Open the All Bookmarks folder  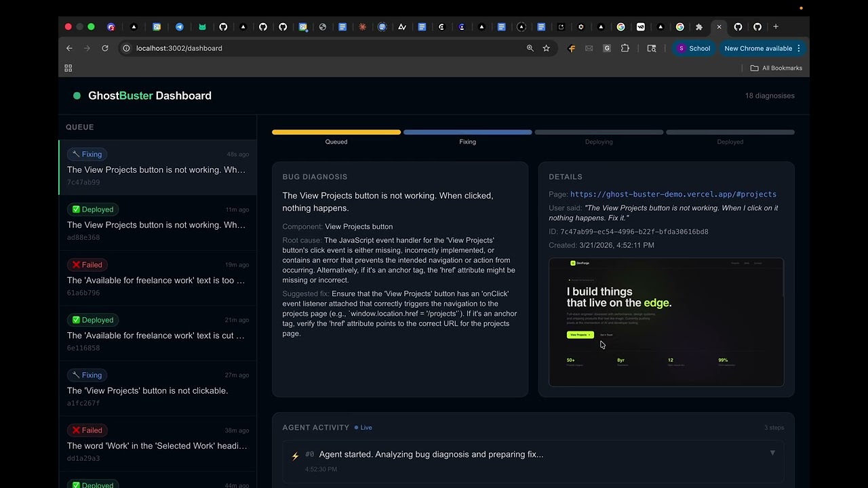point(776,68)
